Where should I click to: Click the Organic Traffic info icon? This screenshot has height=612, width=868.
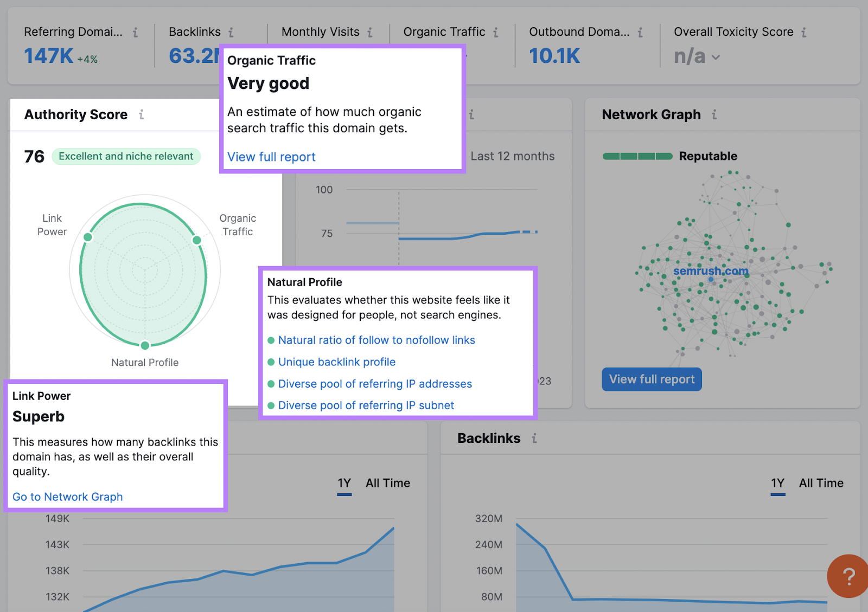point(496,32)
